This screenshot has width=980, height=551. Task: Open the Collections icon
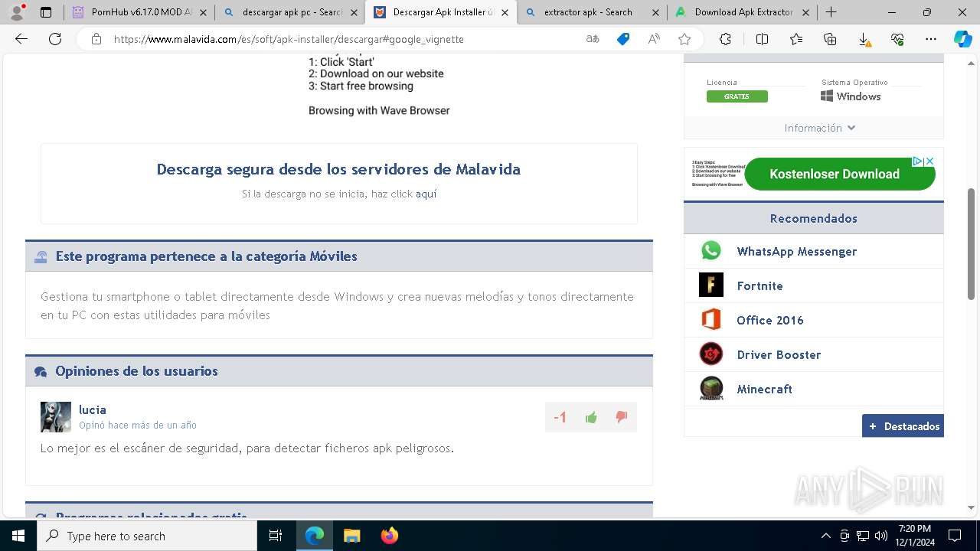click(x=830, y=39)
